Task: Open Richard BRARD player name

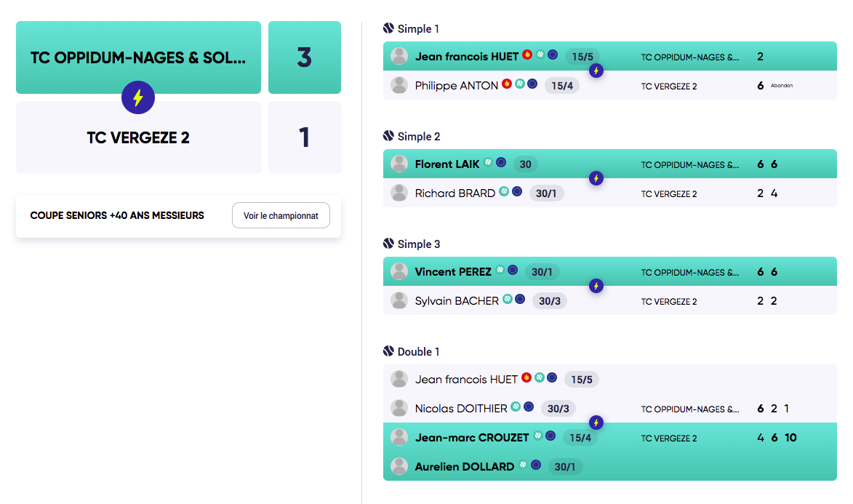Action: 454,193
